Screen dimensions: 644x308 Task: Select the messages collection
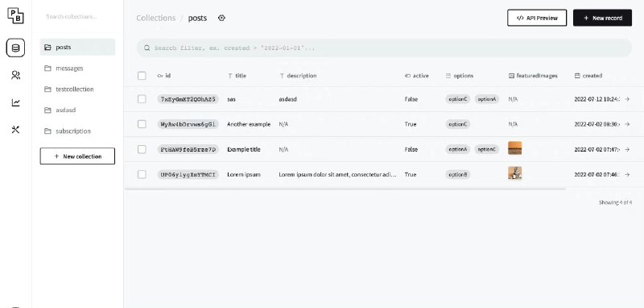tap(77, 69)
